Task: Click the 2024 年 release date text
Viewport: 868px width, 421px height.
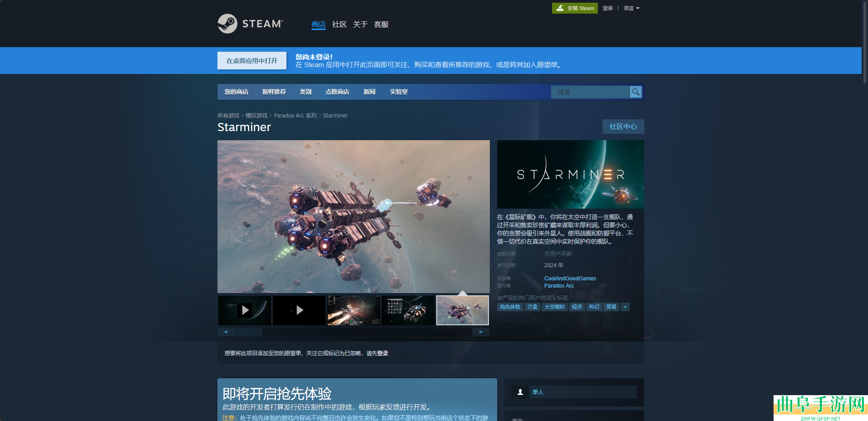Action: pos(554,265)
